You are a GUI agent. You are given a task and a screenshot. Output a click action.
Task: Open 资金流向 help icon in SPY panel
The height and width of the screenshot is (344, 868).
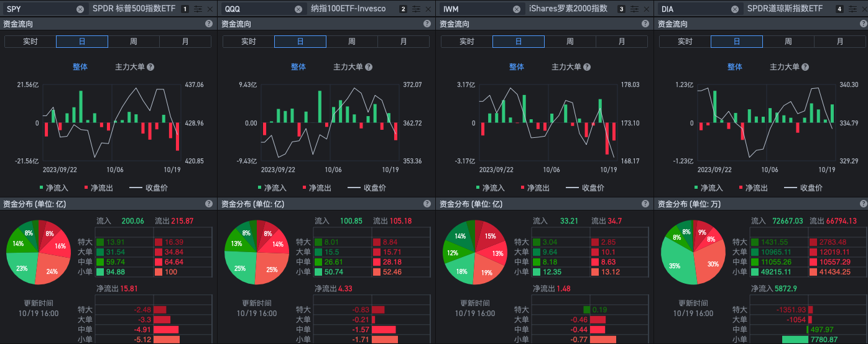click(209, 24)
